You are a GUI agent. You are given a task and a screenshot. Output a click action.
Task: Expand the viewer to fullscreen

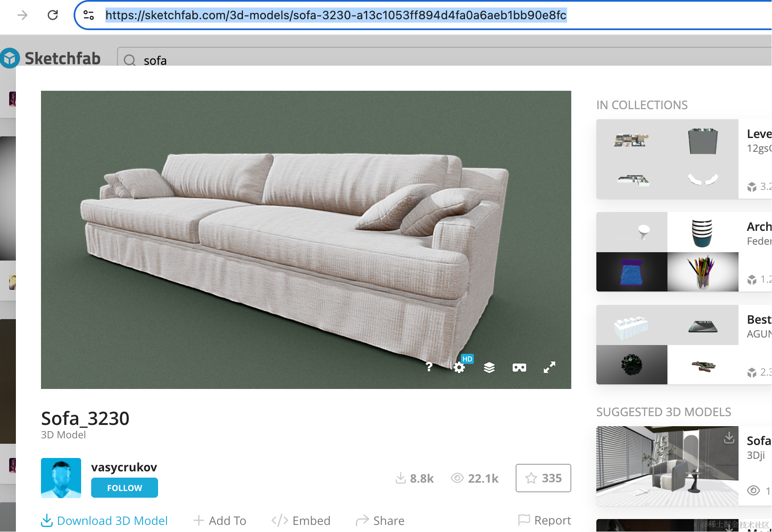pyautogui.click(x=550, y=367)
